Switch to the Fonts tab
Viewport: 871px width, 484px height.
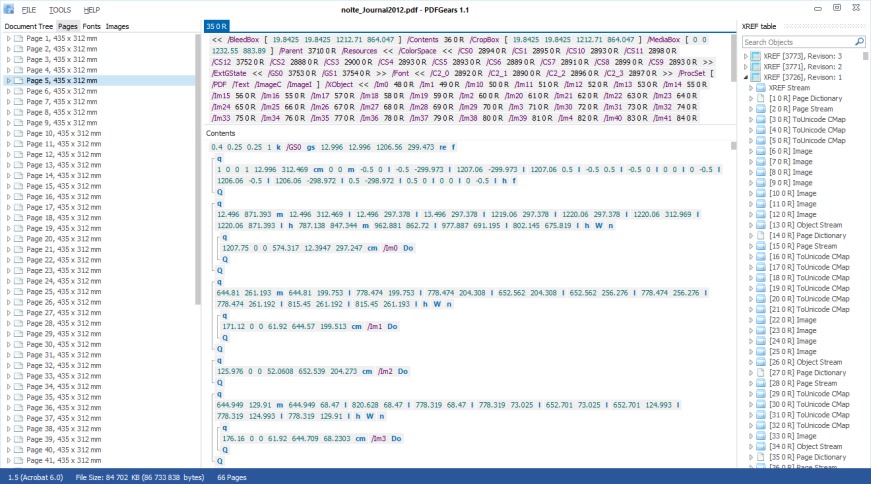[x=91, y=25]
